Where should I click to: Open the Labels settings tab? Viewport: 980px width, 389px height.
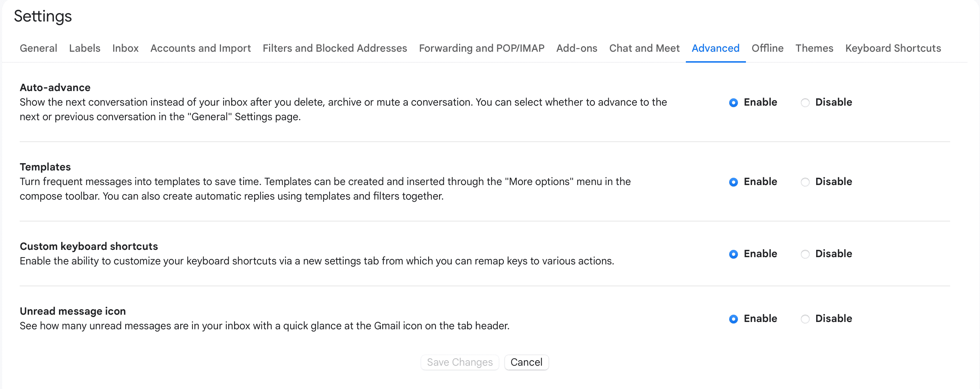tap(84, 48)
